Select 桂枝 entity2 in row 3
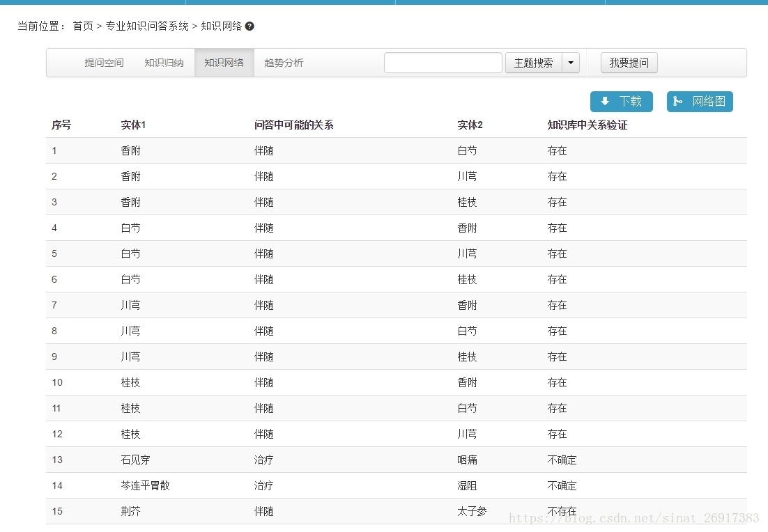768x532 pixels. (467, 202)
